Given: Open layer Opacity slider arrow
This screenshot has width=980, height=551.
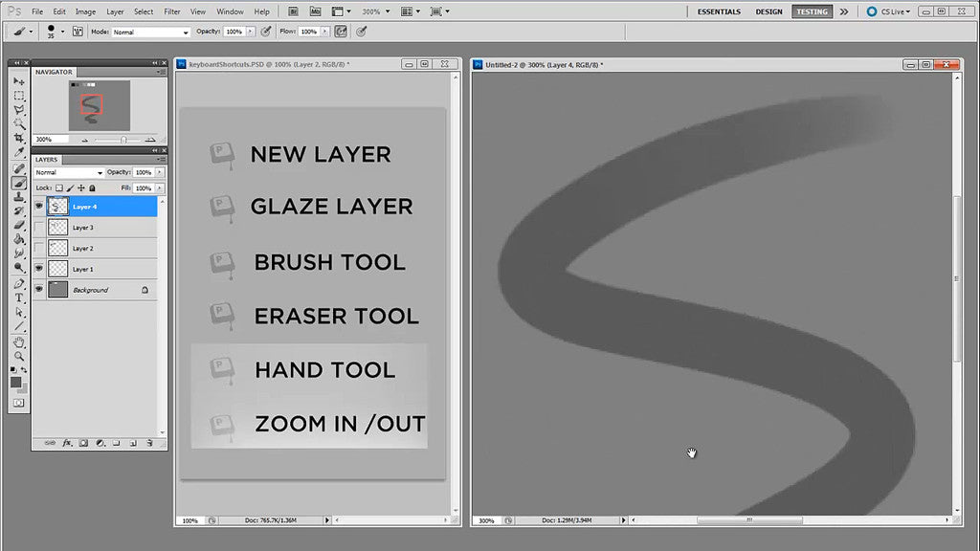Looking at the screenshot, I should click(160, 172).
